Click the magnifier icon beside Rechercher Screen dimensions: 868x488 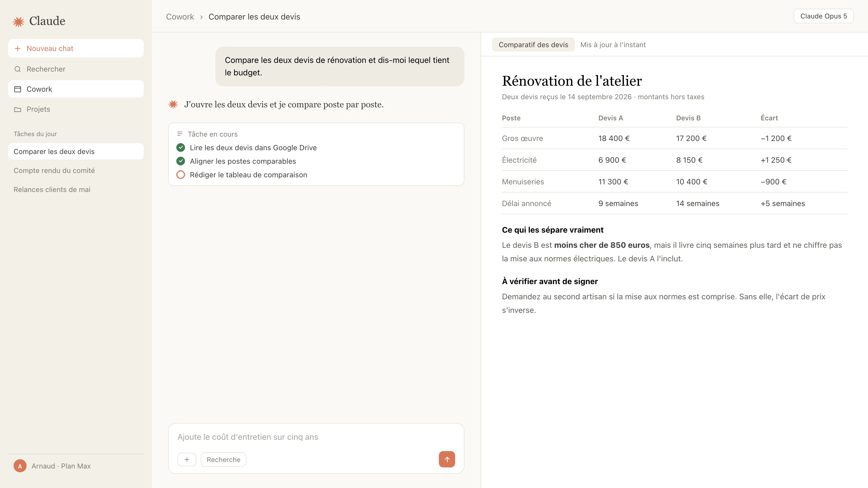(18, 69)
